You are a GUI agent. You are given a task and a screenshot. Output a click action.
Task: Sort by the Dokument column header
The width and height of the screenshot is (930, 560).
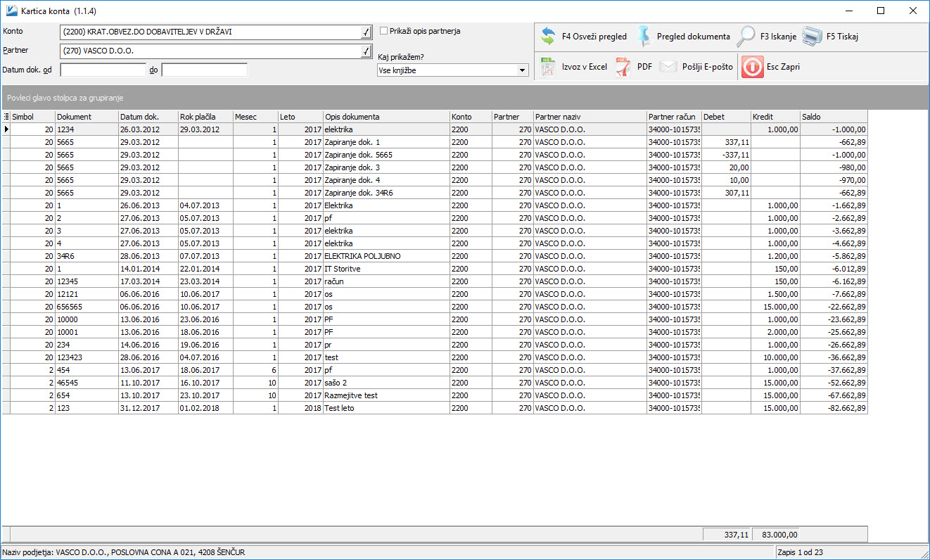[87, 117]
